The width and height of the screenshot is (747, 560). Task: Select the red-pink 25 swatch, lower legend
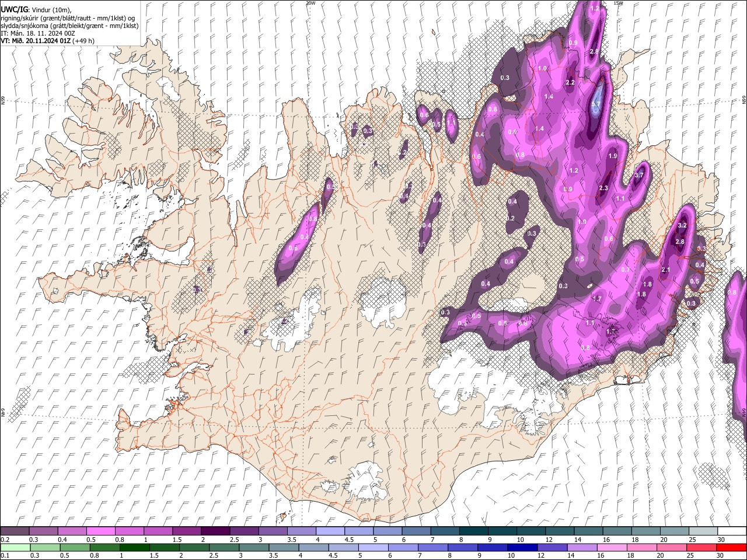pos(701,547)
